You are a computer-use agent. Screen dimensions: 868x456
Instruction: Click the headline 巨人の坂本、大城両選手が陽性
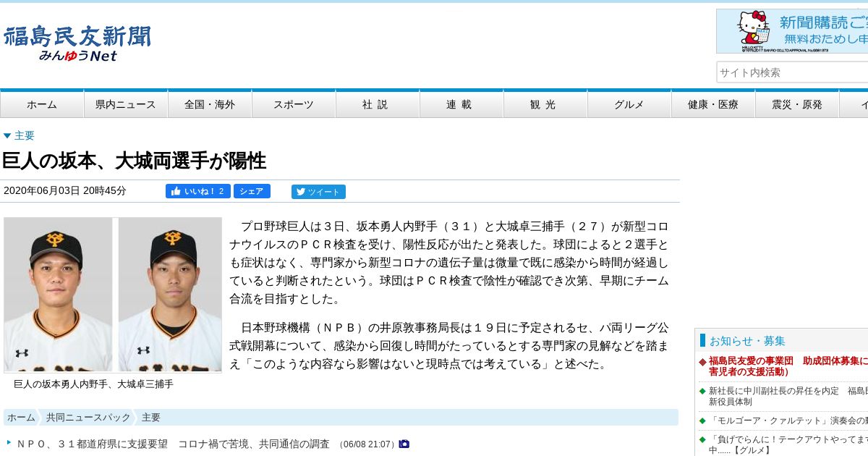pyautogui.click(x=135, y=161)
